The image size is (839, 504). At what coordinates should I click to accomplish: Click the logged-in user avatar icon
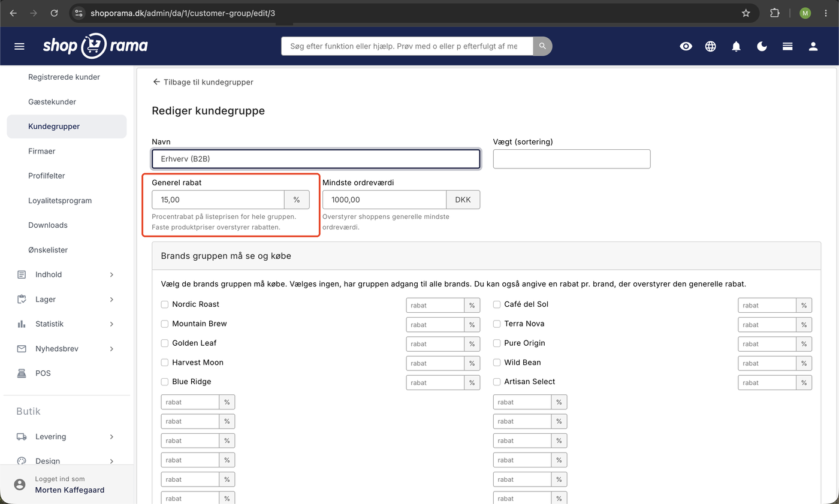[x=20, y=484]
